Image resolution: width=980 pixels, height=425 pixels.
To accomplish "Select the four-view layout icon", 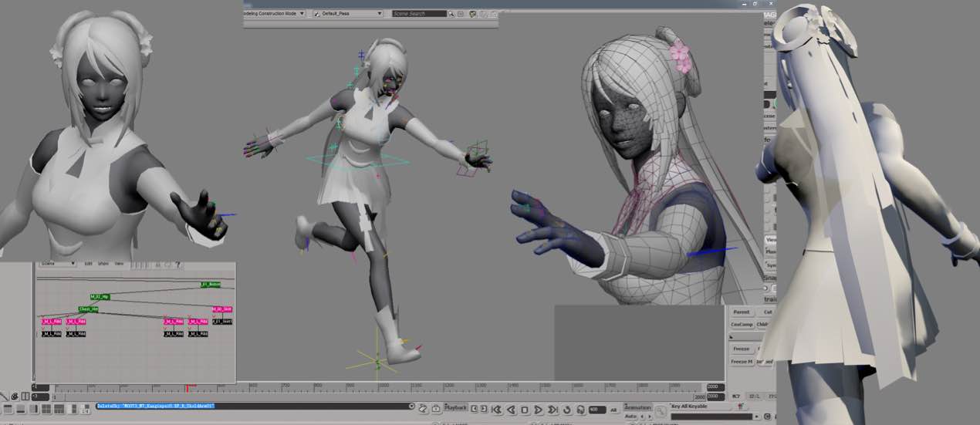I will pos(46,409).
